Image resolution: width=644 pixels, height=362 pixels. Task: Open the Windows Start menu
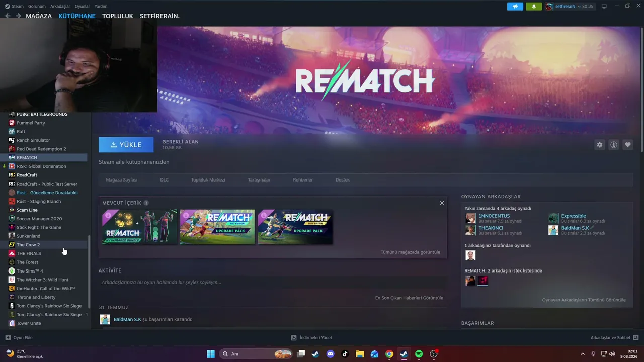[x=211, y=354]
